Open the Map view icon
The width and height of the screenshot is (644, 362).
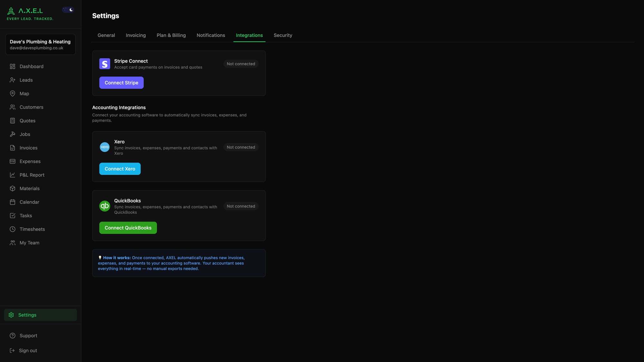pyautogui.click(x=13, y=93)
